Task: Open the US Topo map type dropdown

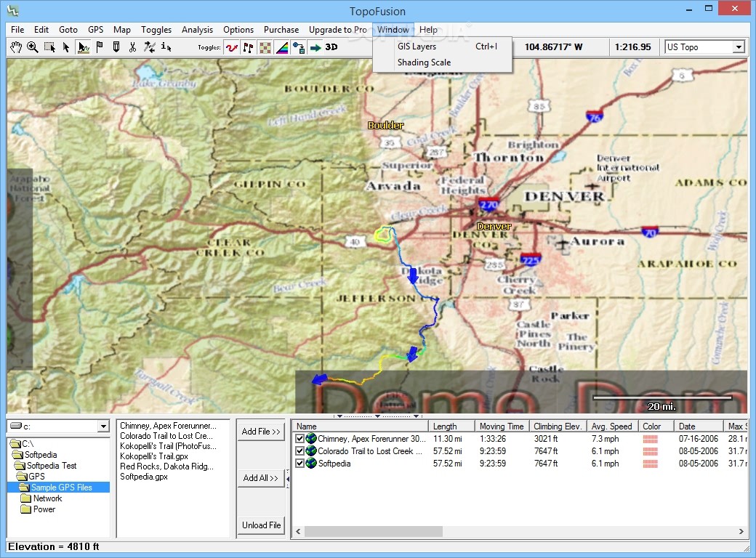Action: pyautogui.click(x=739, y=47)
